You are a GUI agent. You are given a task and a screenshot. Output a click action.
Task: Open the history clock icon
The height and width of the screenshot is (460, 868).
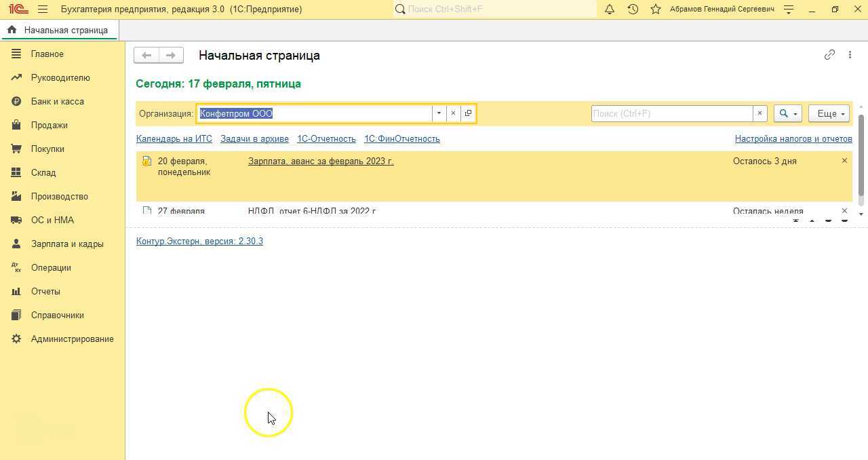pos(632,9)
